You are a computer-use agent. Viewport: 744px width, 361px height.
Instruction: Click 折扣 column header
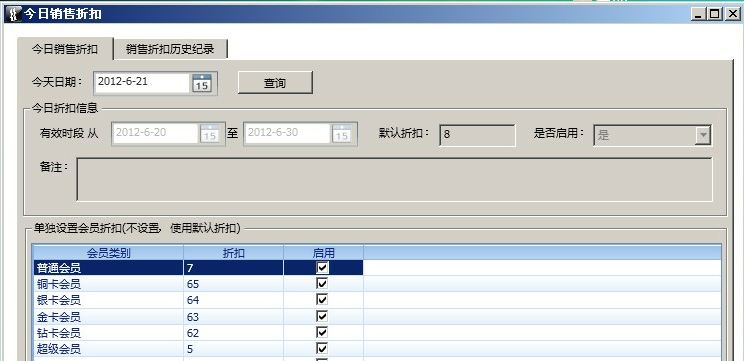(233, 253)
